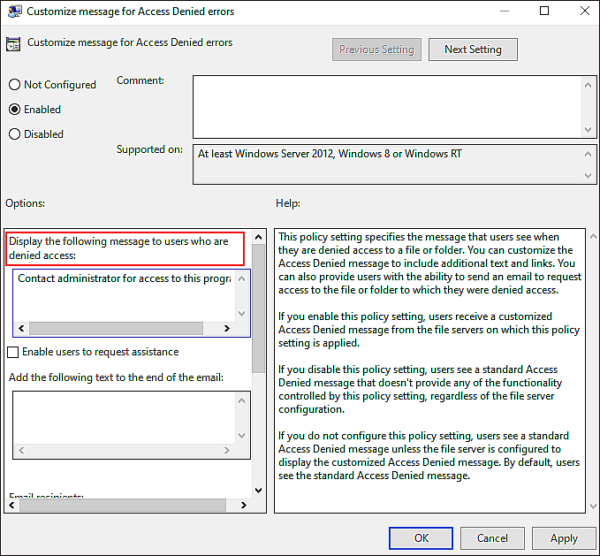Viewport: 600px width, 556px height.
Task: Click the Options pane vertical scrollbar thumb
Action: tap(259, 308)
